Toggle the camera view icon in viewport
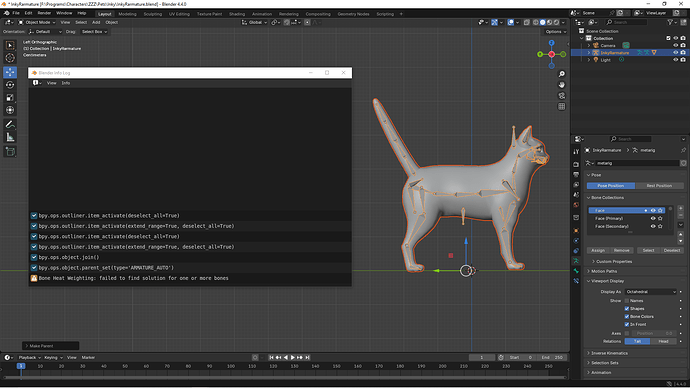Viewport: 690px width, 388px height. 562,95
